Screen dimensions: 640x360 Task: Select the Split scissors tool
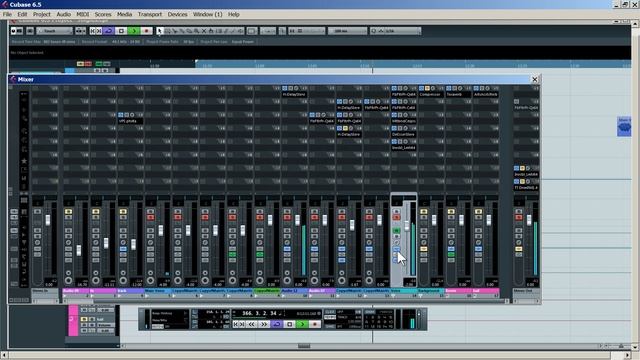[x=175, y=31]
